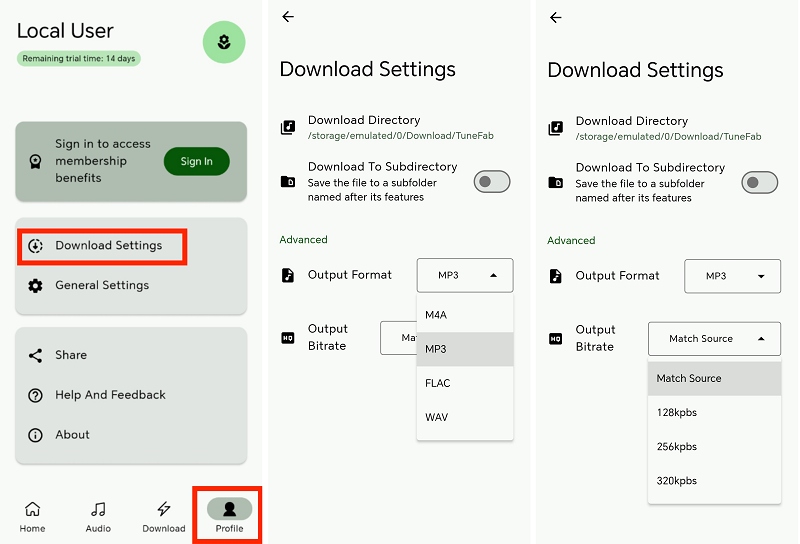Tap the Download lightning bolt icon
The height and width of the screenshot is (544, 800).
coord(164,509)
